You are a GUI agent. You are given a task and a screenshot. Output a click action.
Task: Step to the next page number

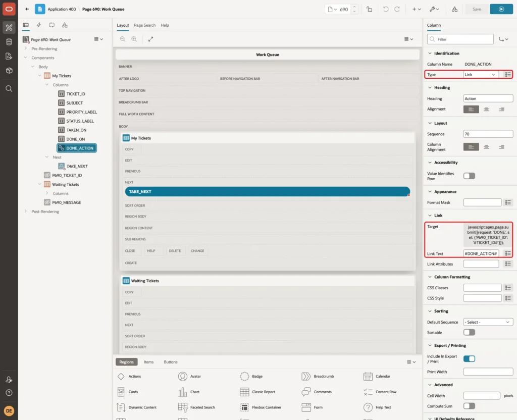click(354, 7)
